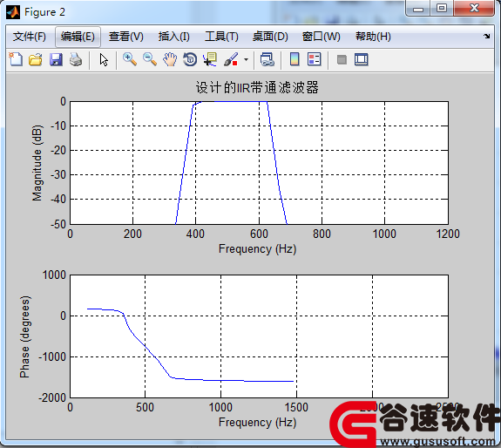501x448 pixels.
Task: Minimize the Figure 2 window
Action: pyautogui.click(x=418, y=9)
